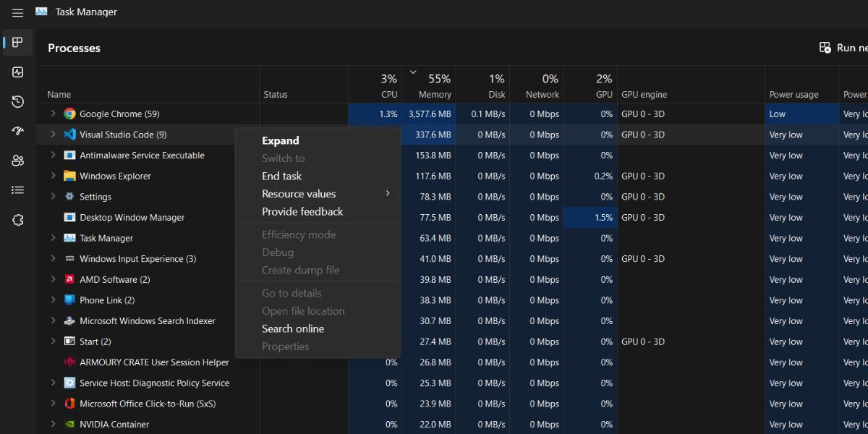Expand the AMD Software process group

click(53, 279)
